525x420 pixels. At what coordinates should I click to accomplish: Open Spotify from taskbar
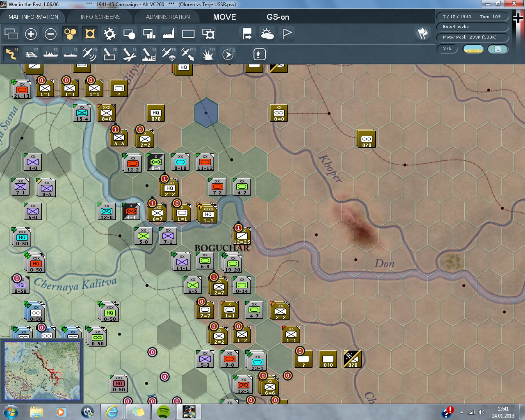pos(164,412)
